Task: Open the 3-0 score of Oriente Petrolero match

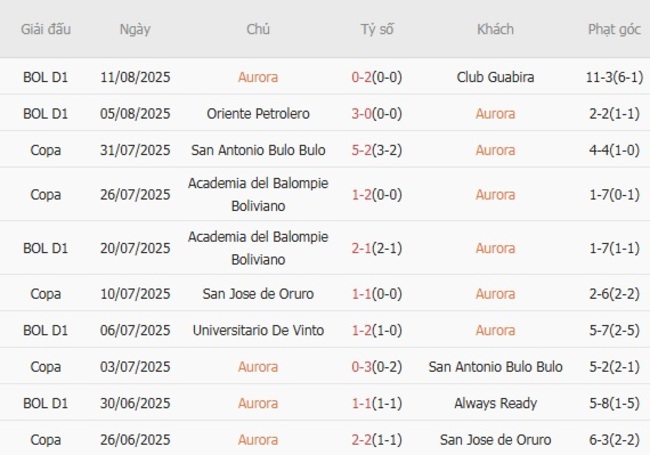Action: [363, 113]
